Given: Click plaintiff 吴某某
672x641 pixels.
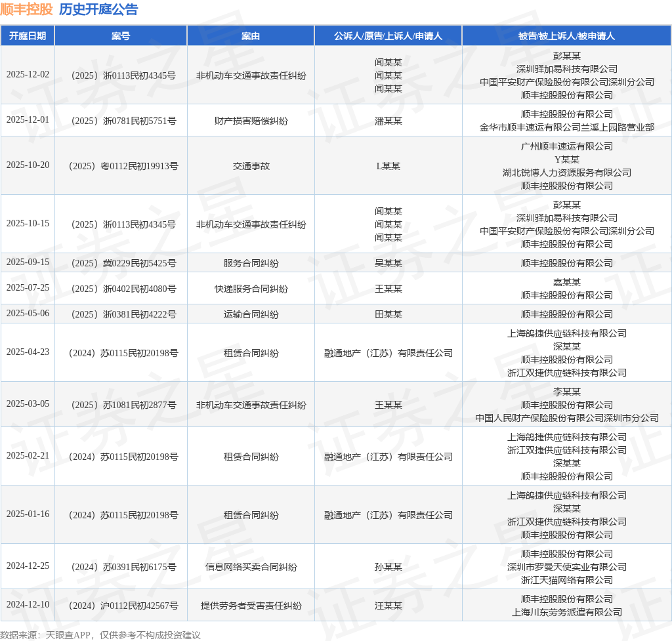Looking at the screenshot, I should 388,263.
